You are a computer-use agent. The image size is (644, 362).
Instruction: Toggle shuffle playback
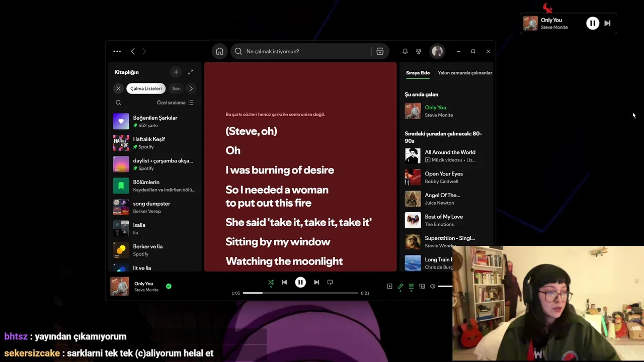[271, 283]
